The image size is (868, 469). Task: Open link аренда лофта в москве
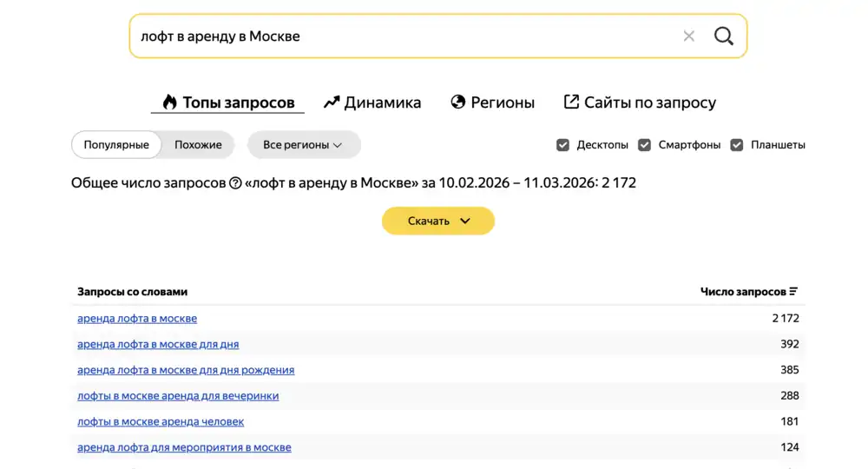pos(137,319)
